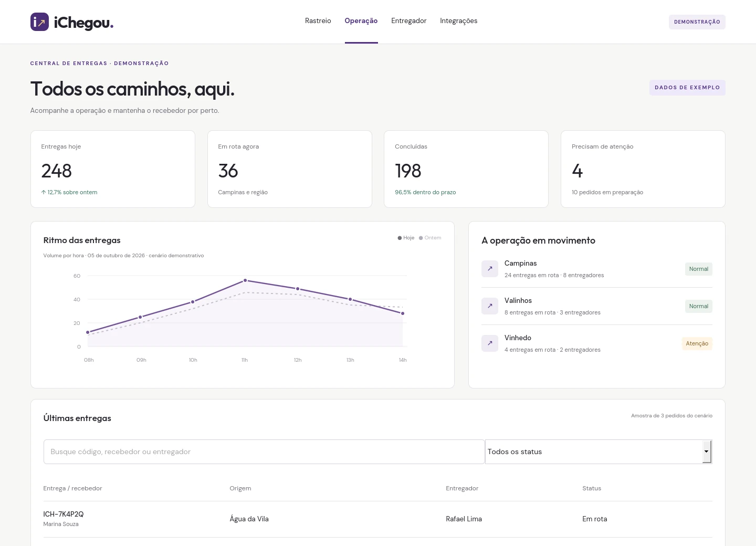Image resolution: width=756 pixels, height=546 pixels.
Task: Click the Entregador column header
Action: [463, 488]
